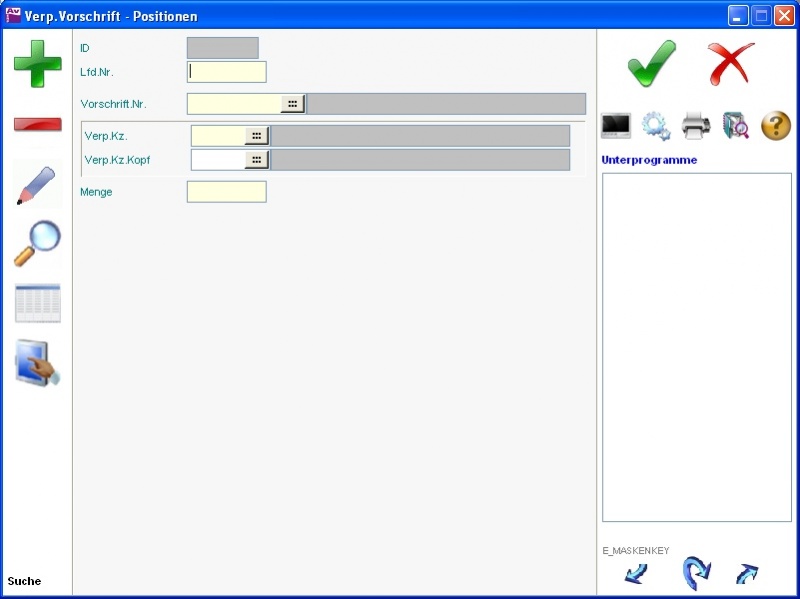Viewport: 800px width, 599px height.
Task: Select the pencil edit icon
Action: (37, 185)
